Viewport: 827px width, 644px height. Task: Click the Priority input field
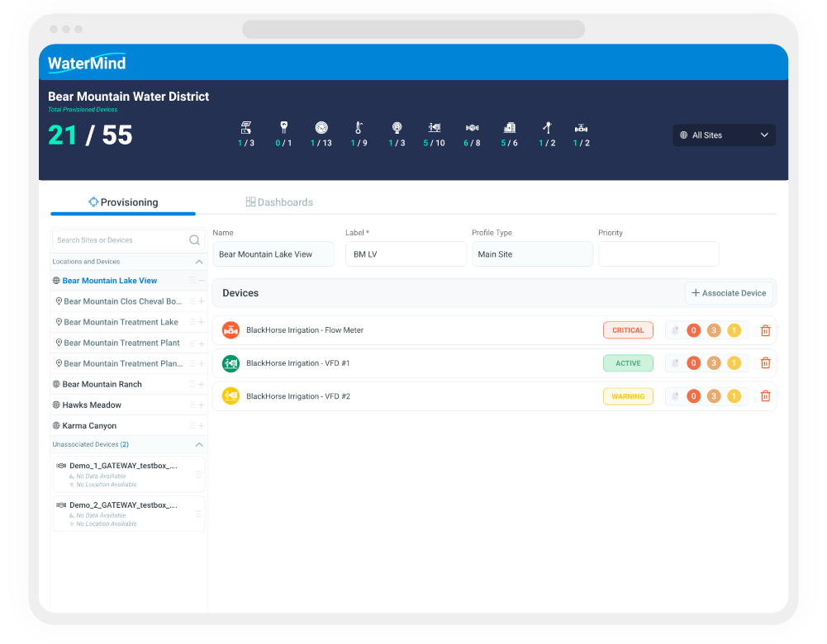pos(658,254)
